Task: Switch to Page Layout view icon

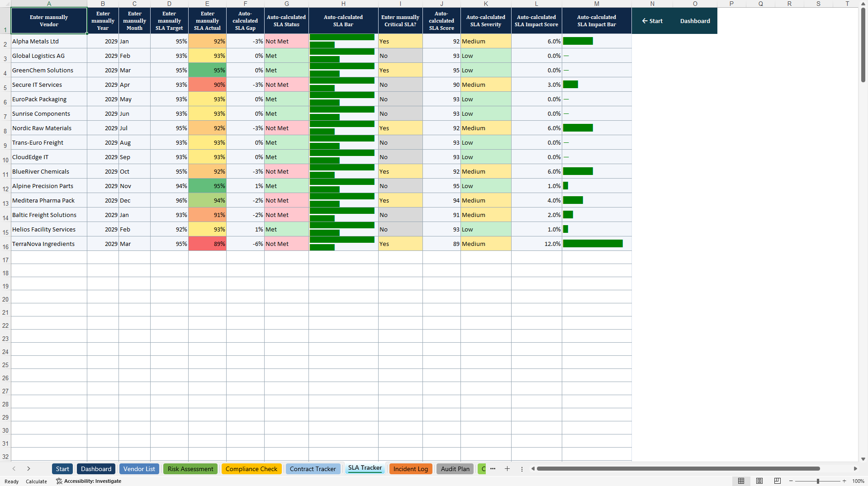Action: click(759, 481)
